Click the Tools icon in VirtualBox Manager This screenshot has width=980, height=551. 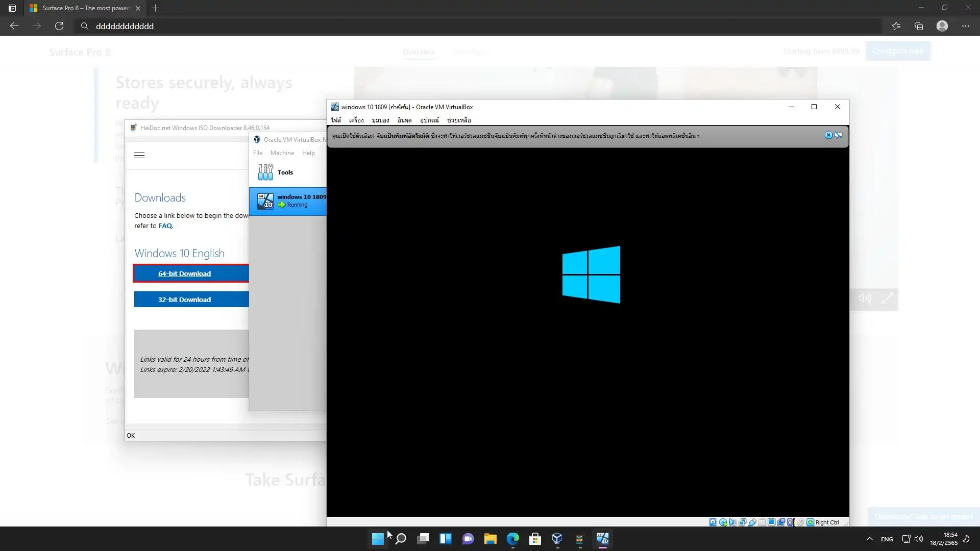(265, 172)
